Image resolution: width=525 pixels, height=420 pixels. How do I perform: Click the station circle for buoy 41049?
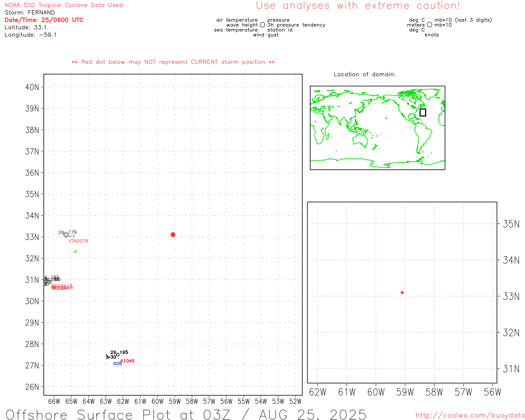(x=118, y=355)
